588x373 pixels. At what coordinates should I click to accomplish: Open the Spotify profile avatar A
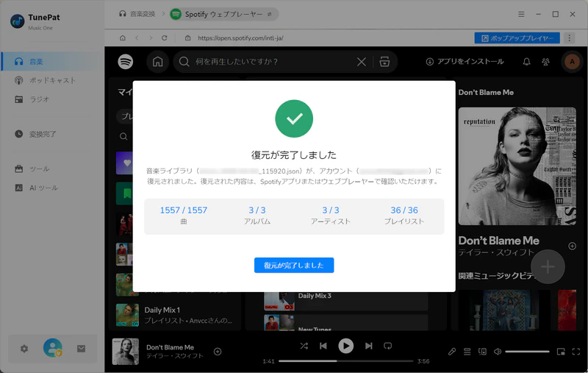pyautogui.click(x=572, y=62)
